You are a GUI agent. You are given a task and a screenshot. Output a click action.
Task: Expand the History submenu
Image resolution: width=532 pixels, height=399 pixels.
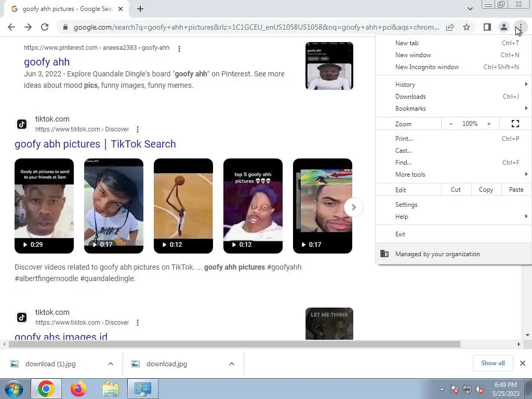(454, 85)
